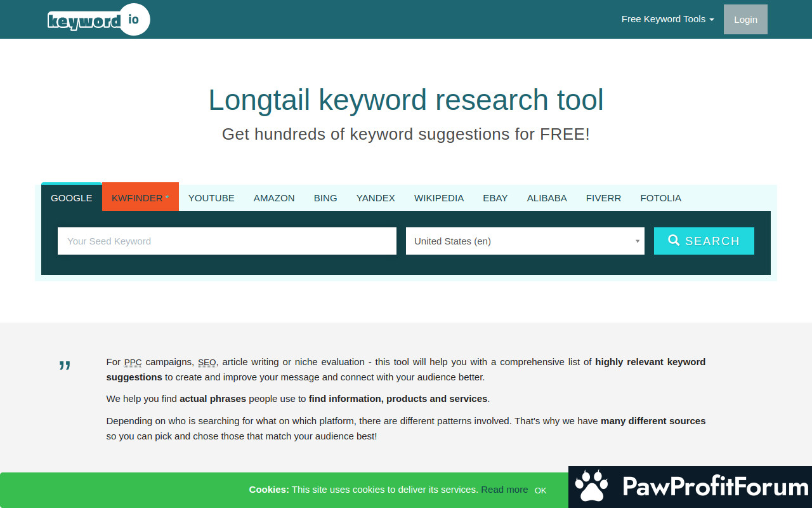Dismiss cookie notice with OK

[x=540, y=490]
